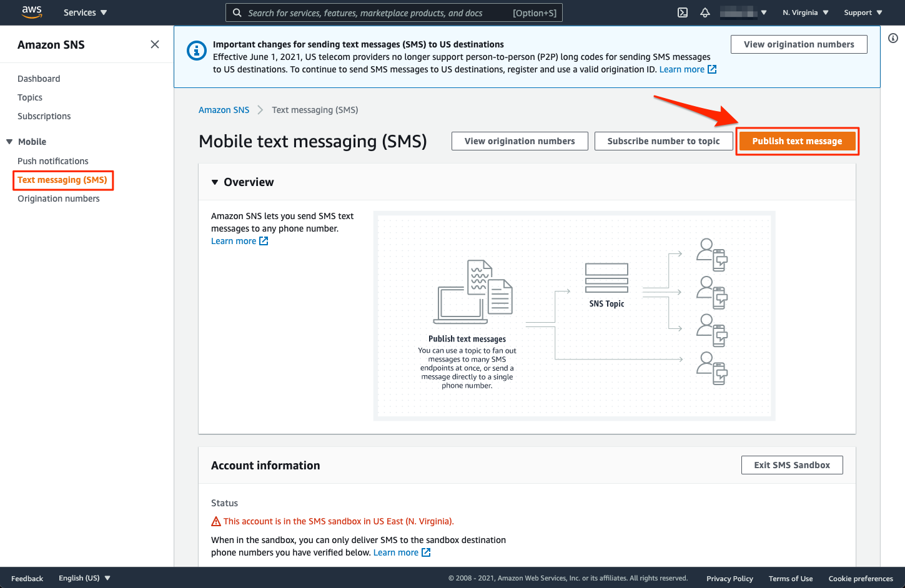
Task: Click the Publish text messages diagram icon
Action: 473,292
